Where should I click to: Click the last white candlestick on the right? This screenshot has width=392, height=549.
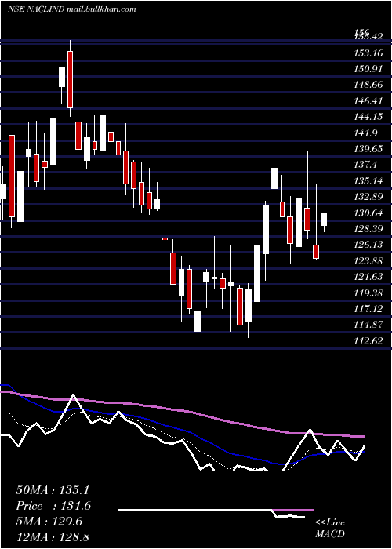tap(324, 220)
